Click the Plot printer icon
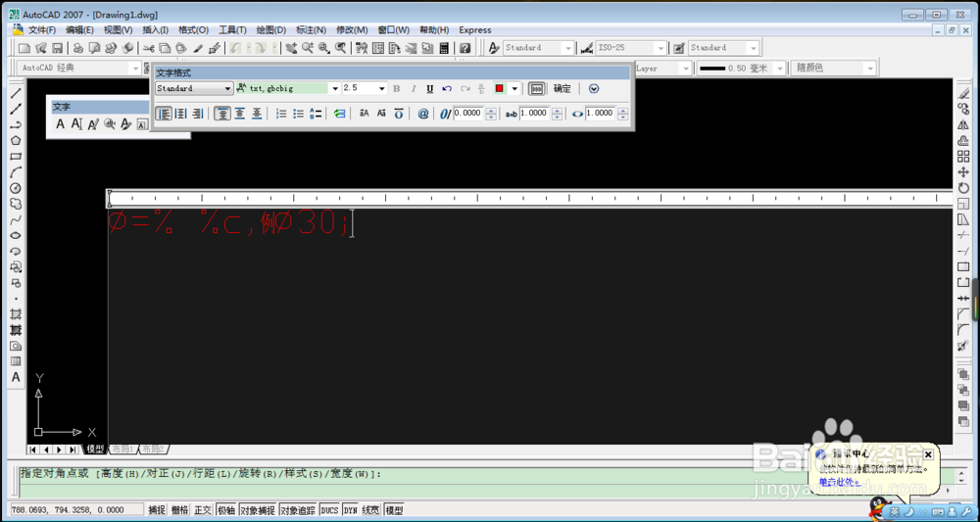The width and height of the screenshot is (980, 522). coord(78,47)
